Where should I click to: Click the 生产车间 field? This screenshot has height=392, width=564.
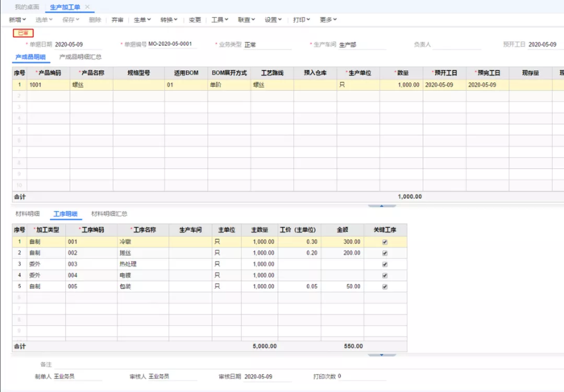tap(363, 44)
